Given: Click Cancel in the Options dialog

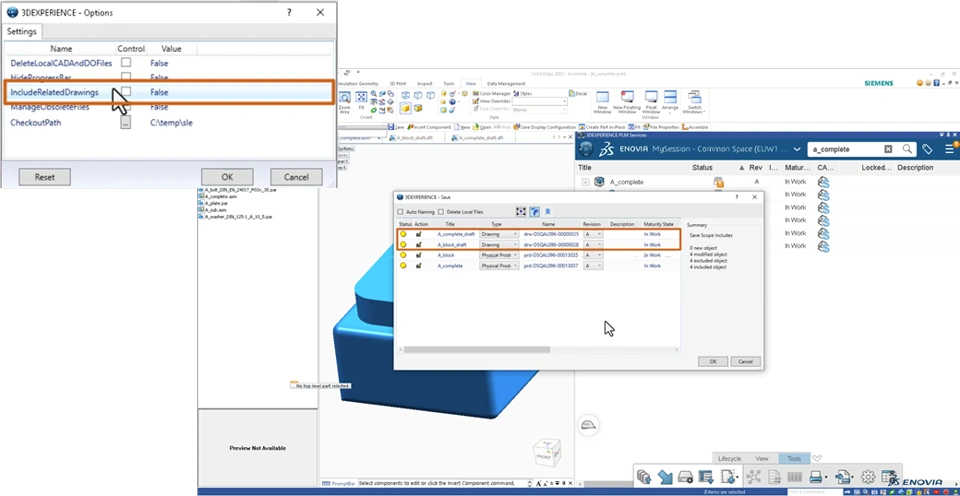Looking at the screenshot, I should [x=296, y=177].
